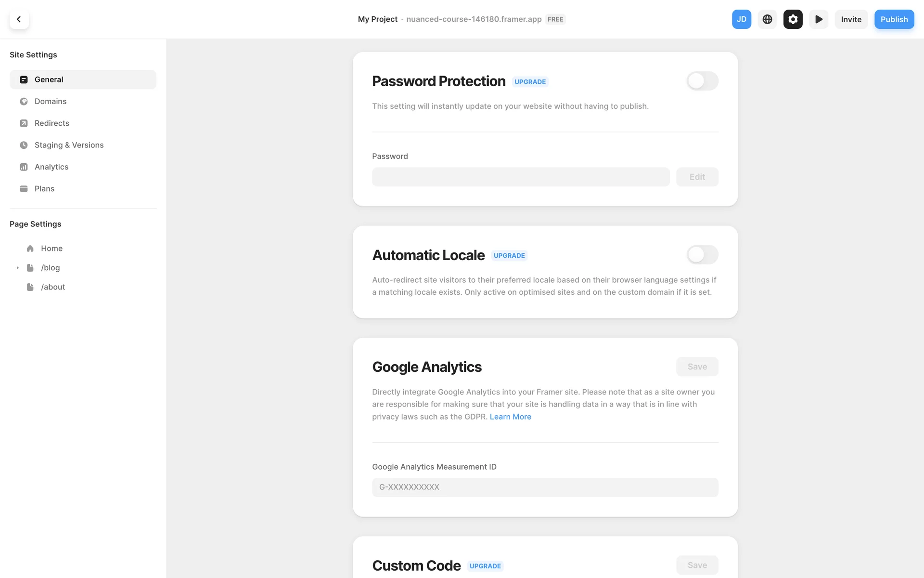Open the Plans settings section
Image resolution: width=924 pixels, height=578 pixels.
click(44, 189)
